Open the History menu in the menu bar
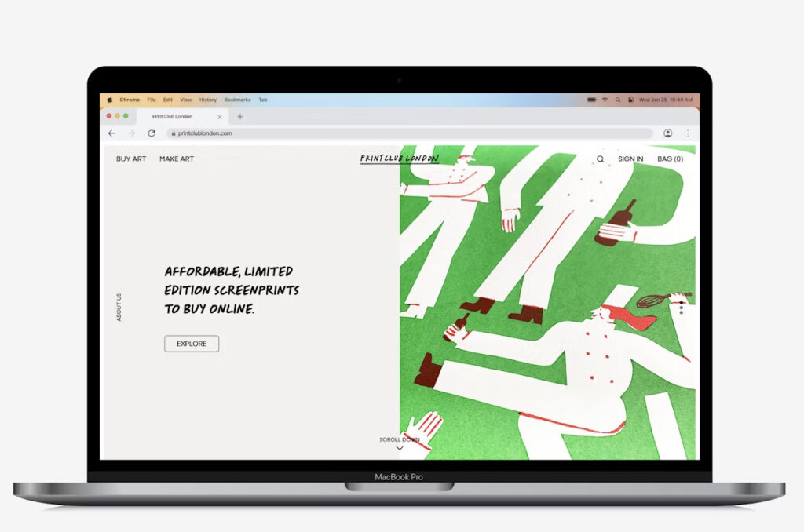 (207, 100)
